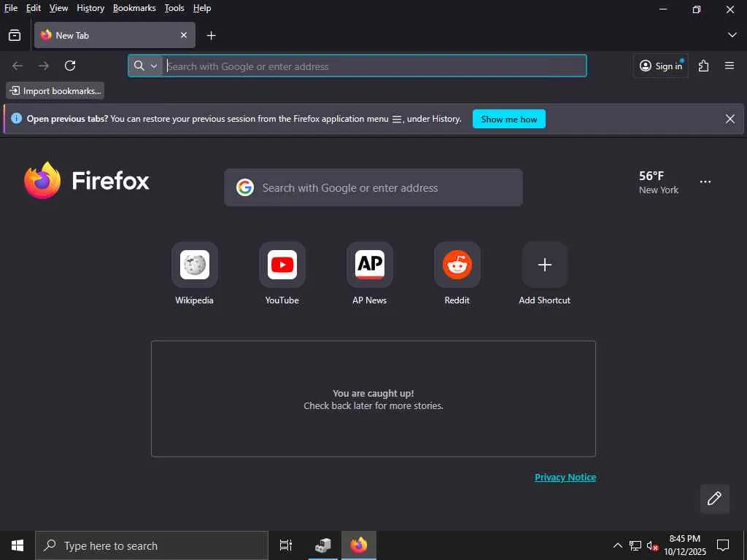The width and height of the screenshot is (747, 560).
Task: Open a new tab with plus button
Action: (x=211, y=36)
